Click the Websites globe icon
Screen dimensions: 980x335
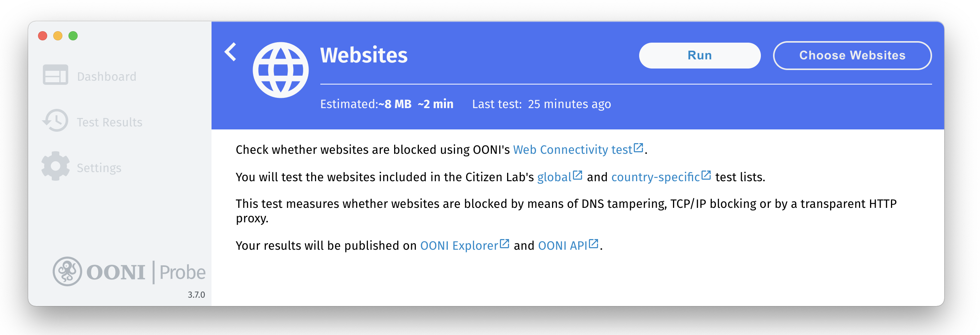(280, 70)
